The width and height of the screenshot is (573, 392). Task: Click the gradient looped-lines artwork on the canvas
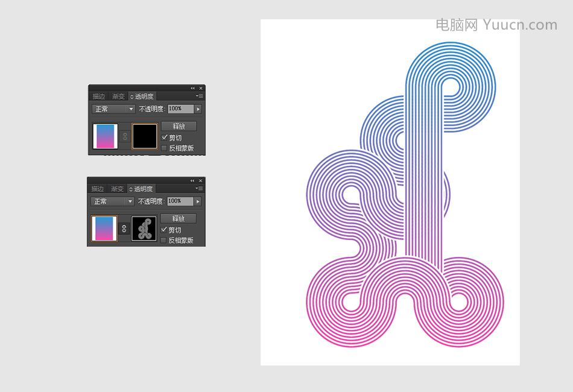[x=405, y=195]
